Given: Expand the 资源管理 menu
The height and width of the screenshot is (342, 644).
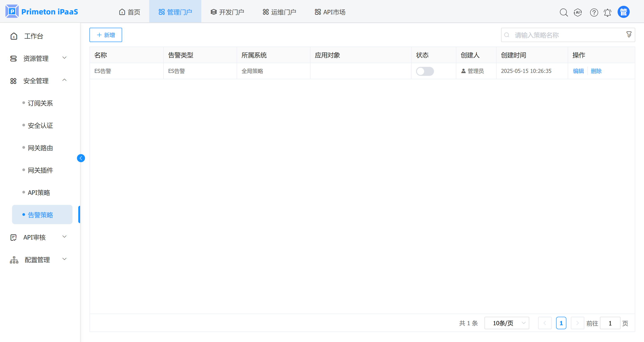Looking at the screenshot, I should coord(38,58).
